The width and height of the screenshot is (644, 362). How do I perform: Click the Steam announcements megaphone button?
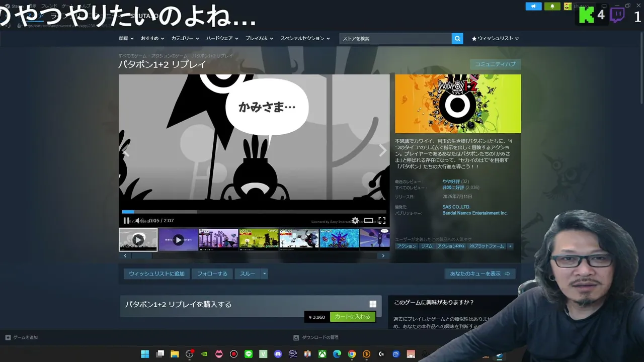pos(534,7)
